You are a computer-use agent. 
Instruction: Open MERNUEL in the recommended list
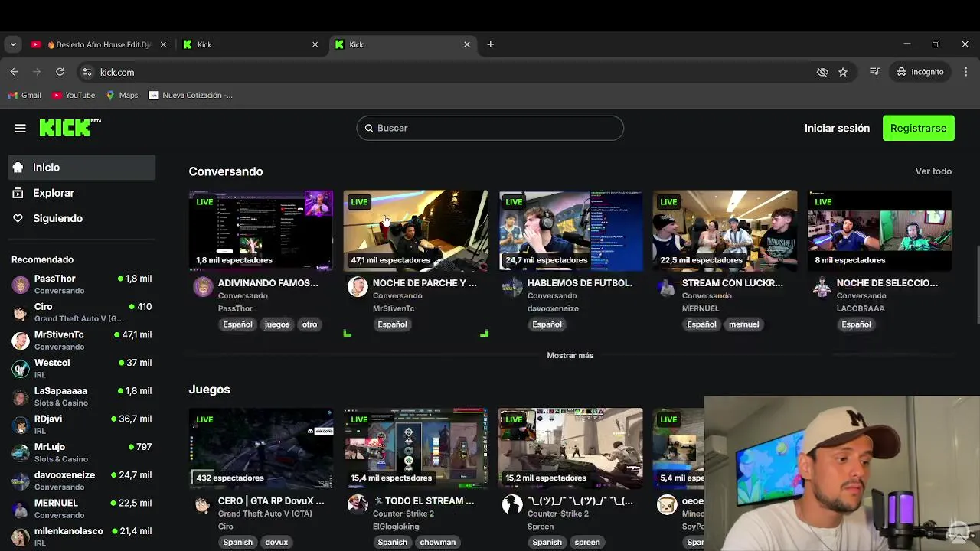[x=82, y=509]
